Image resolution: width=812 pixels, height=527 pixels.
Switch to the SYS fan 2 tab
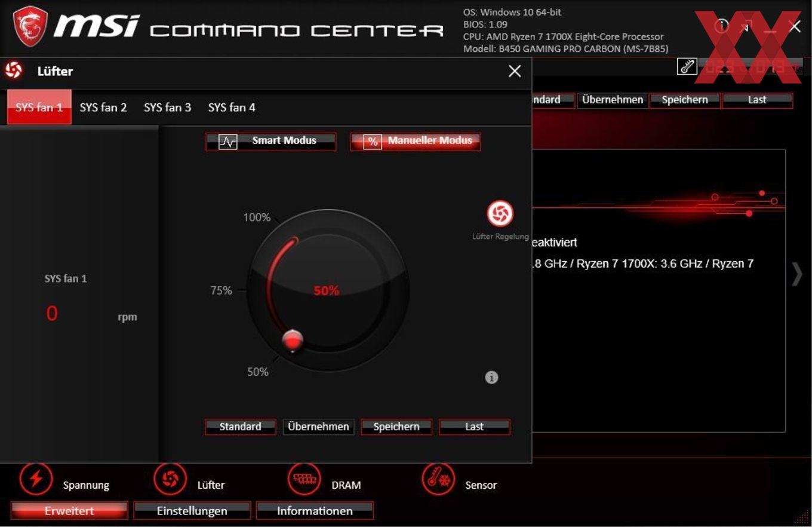click(x=103, y=108)
